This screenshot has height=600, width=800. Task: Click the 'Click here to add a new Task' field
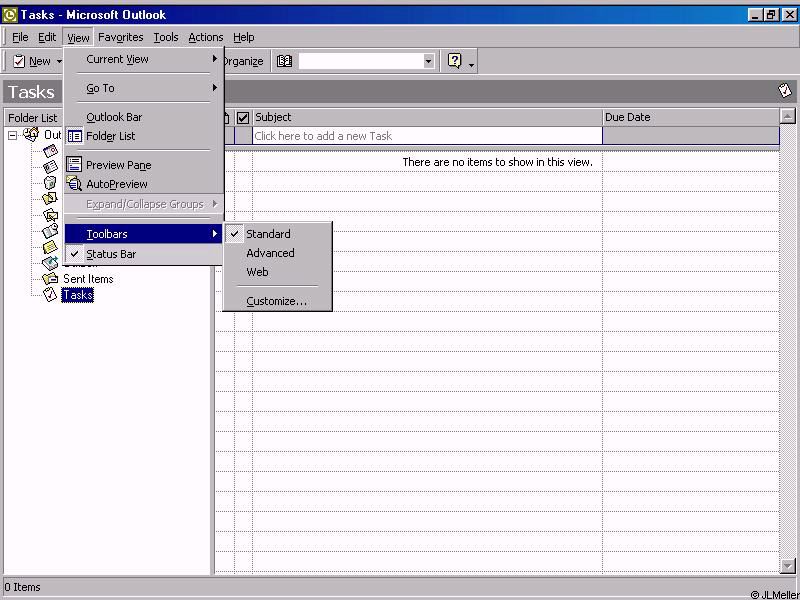(x=427, y=136)
